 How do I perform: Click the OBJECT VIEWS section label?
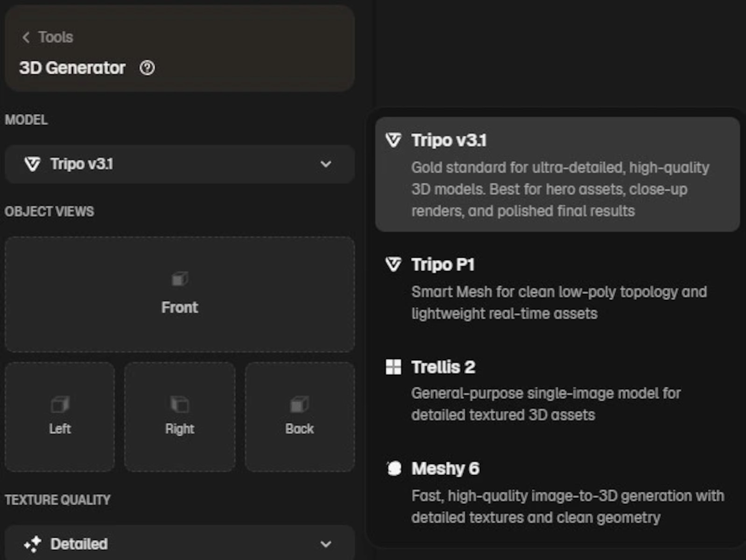click(x=49, y=211)
